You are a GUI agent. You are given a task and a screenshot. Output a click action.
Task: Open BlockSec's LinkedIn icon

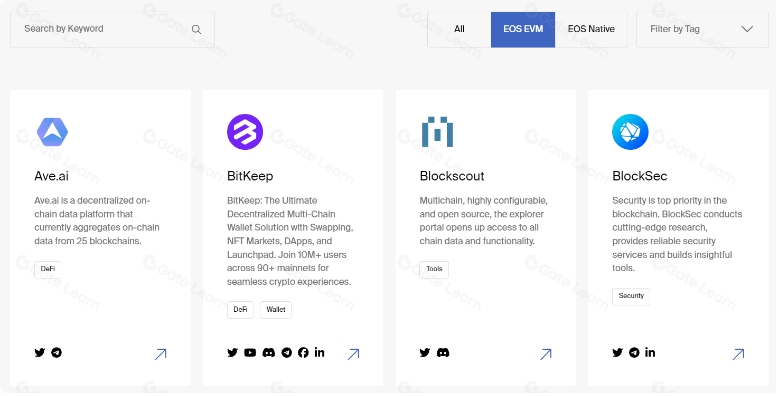tap(650, 352)
